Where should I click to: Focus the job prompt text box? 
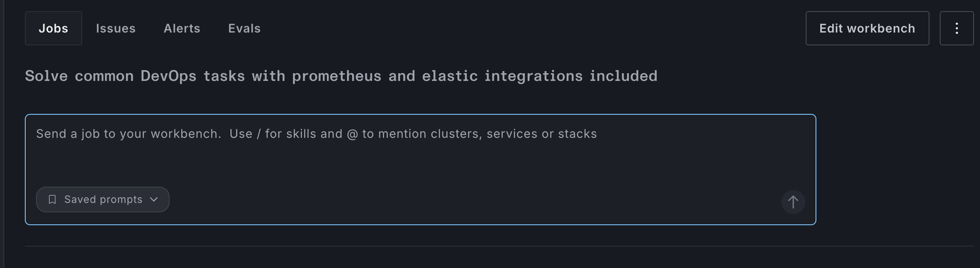click(420, 170)
